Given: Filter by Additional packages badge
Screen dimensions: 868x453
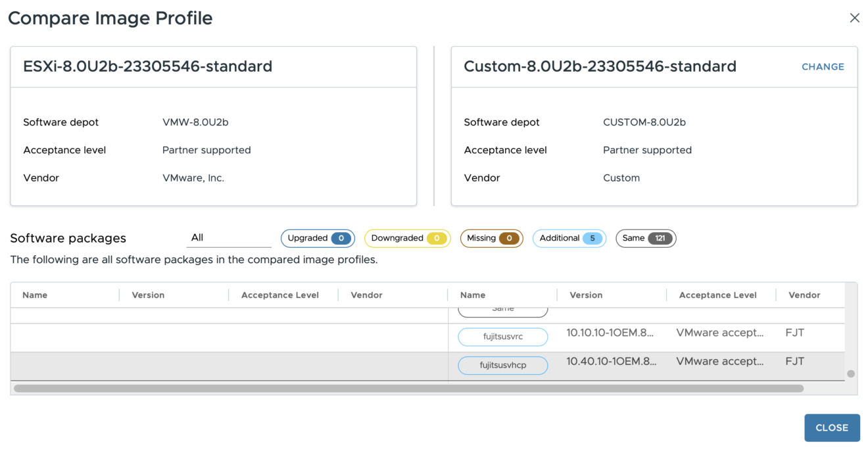Looking at the screenshot, I should [569, 238].
